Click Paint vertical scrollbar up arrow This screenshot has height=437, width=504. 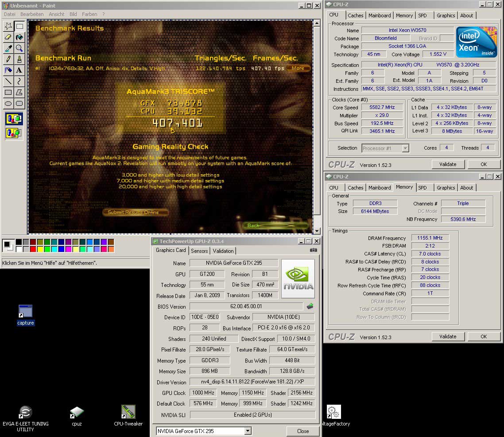pyautogui.click(x=317, y=23)
